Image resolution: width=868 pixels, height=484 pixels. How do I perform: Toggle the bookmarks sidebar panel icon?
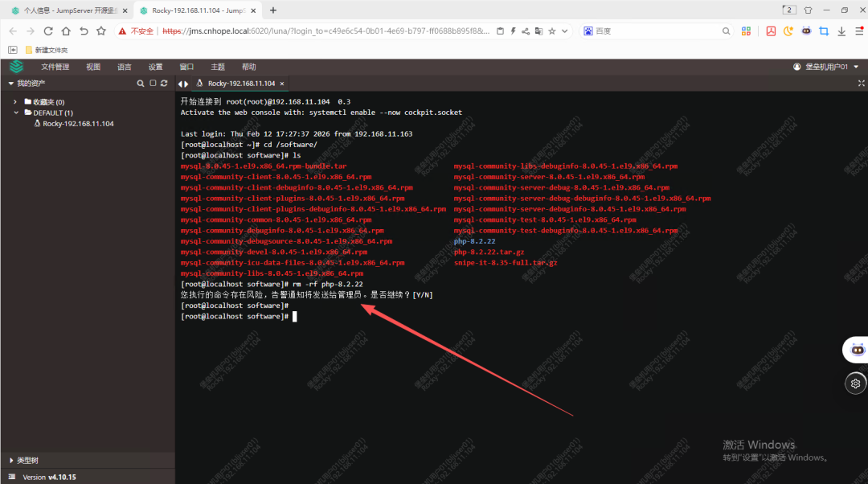pyautogui.click(x=13, y=50)
